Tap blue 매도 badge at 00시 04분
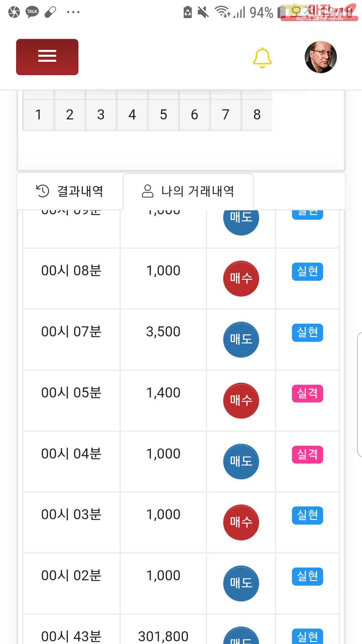The width and height of the screenshot is (362, 644). click(241, 462)
